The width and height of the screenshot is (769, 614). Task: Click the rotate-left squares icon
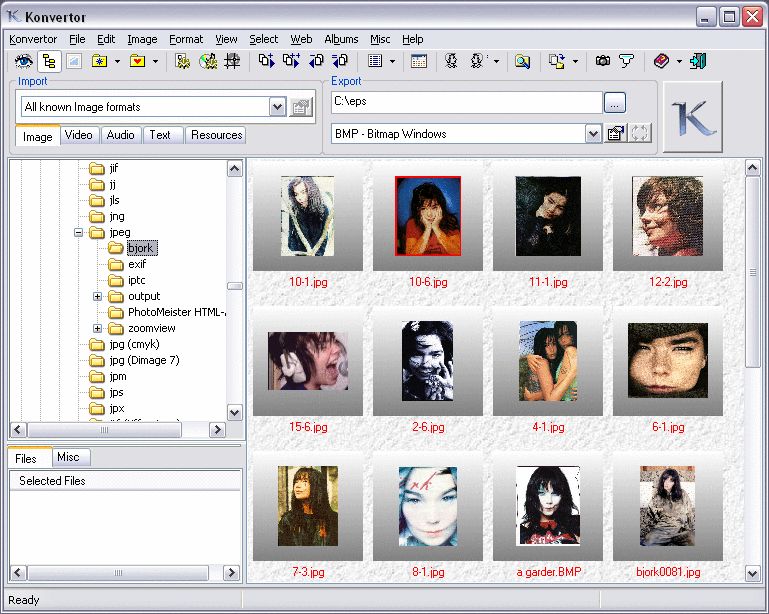pos(316,61)
